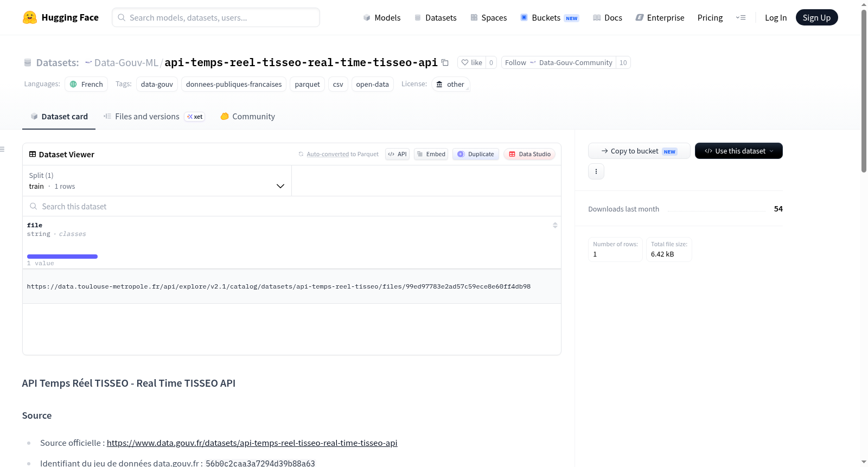This screenshot has height=467, width=868.
Task: Open the navigation overflow menu icon
Action: point(741,17)
